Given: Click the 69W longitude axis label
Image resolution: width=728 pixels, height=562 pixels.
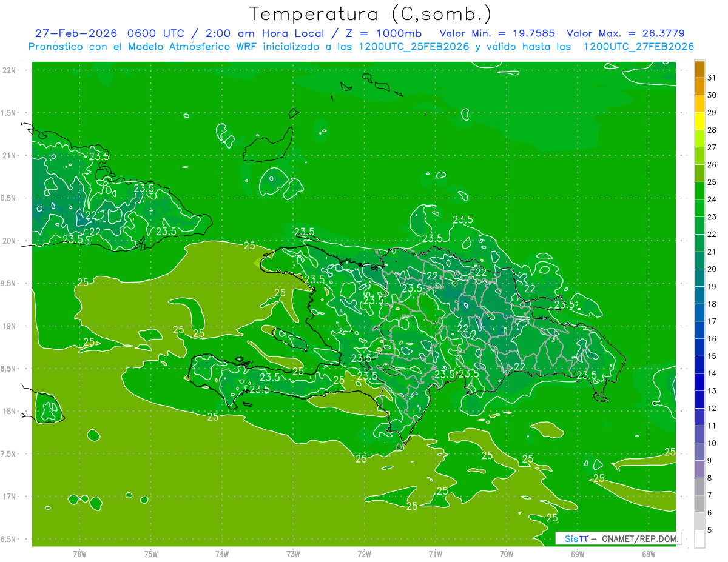Looking at the screenshot, I should [x=578, y=554].
